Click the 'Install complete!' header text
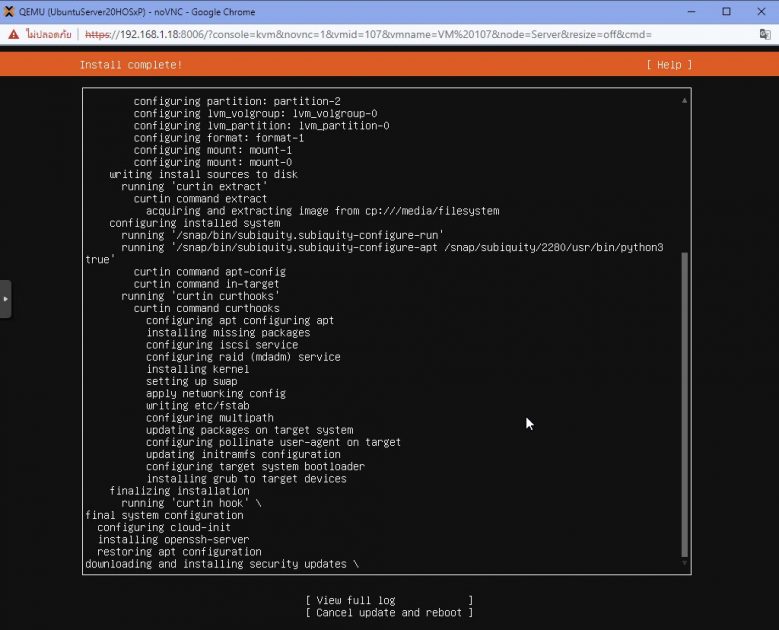The height and width of the screenshot is (630, 779). point(131,65)
